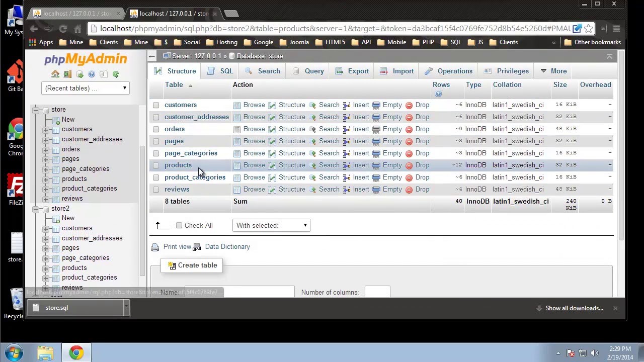
Task: Click Show all downloads link
Action: [x=574, y=308]
